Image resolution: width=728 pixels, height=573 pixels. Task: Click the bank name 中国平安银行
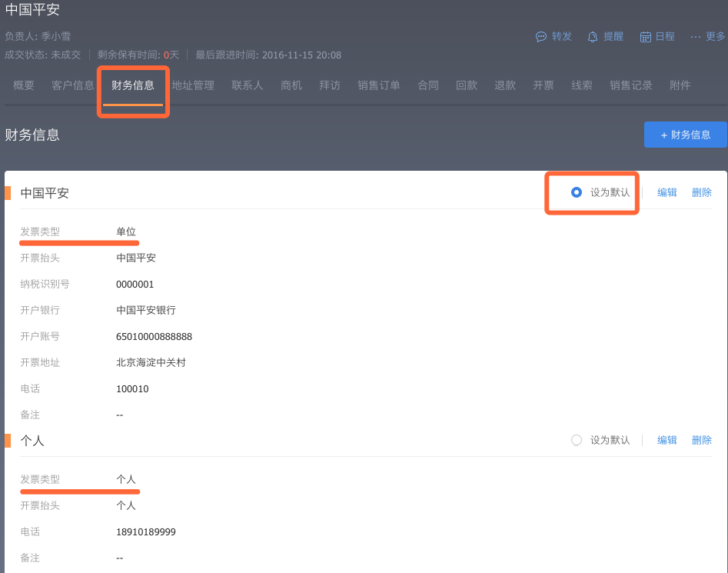point(146,310)
